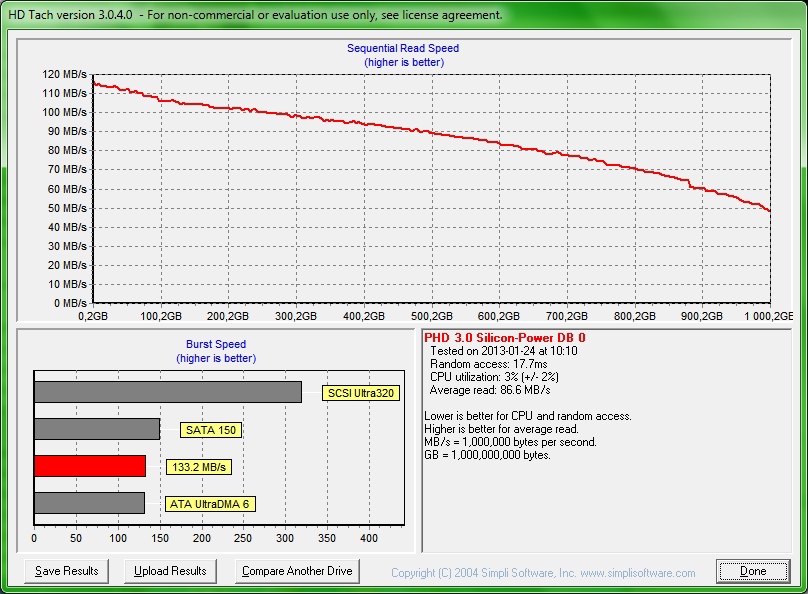
Task: Click the yellow SATA 150 label
Action: [x=212, y=430]
